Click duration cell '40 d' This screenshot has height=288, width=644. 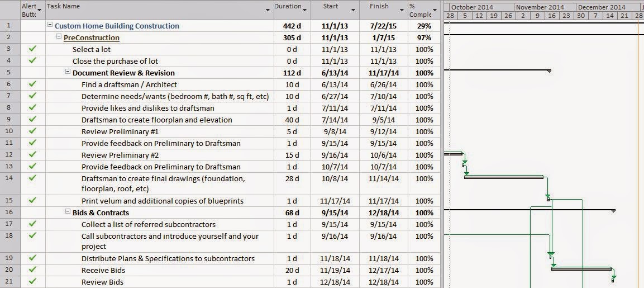pyautogui.click(x=292, y=120)
